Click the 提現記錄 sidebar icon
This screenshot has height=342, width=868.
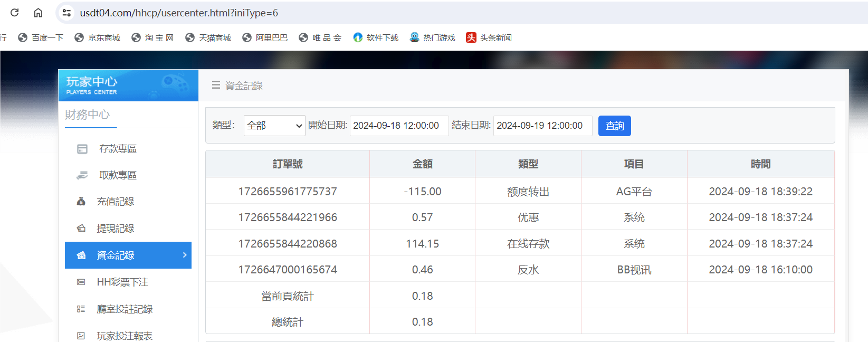pyautogui.click(x=81, y=229)
